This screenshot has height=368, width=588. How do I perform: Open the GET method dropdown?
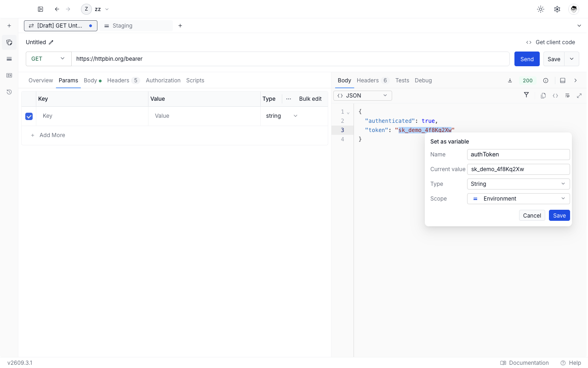48,59
